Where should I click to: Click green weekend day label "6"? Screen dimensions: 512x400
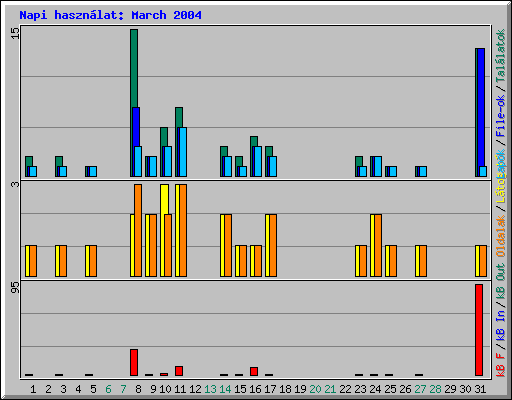point(108,389)
